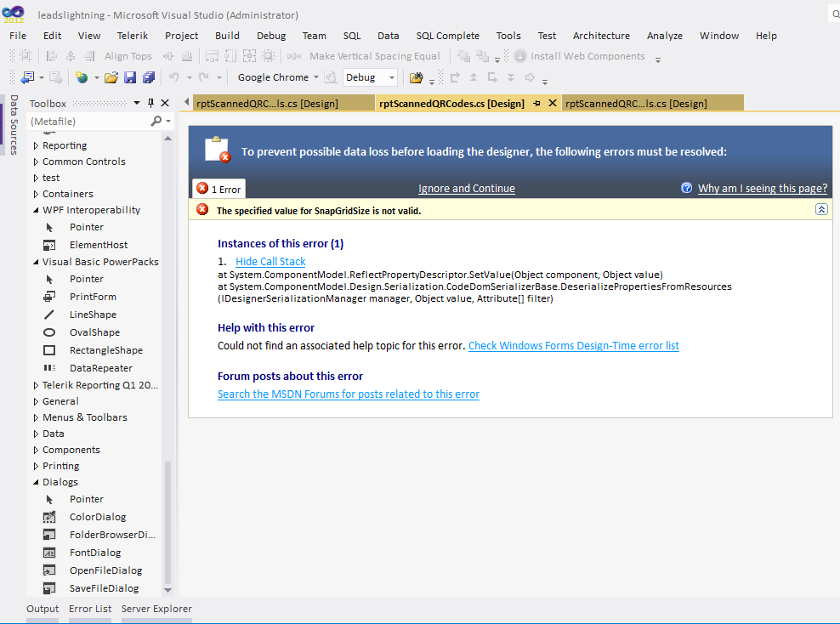The width and height of the screenshot is (840, 624).
Task: Open the Data Sources side panel tab
Action: pos(14,125)
